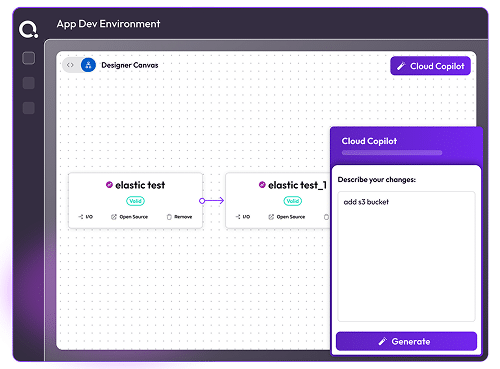Switch to blue designer view toggle icon
500x369 pixels.
pyautogui.click(x=88, y=65)
